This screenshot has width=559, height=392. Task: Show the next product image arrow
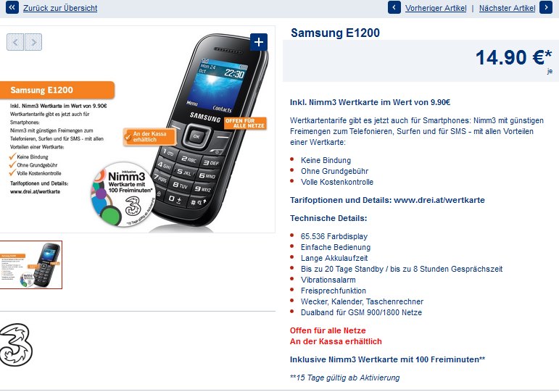(33, 42)
